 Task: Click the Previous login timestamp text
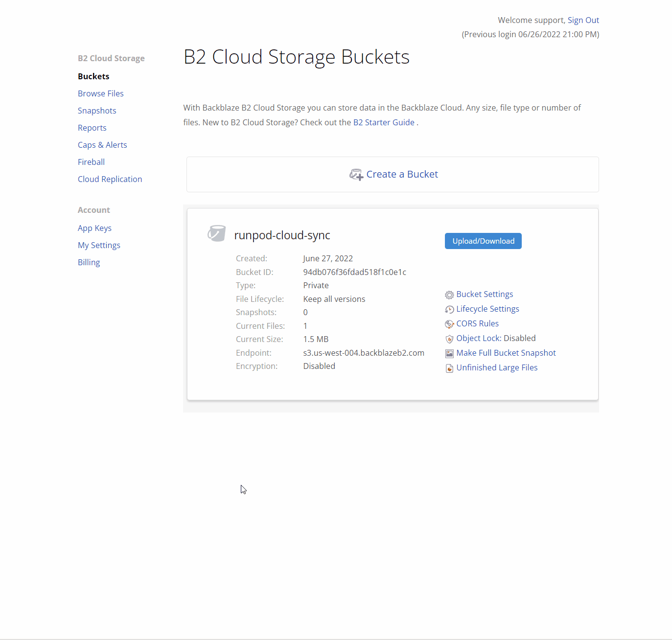[531, 34]
